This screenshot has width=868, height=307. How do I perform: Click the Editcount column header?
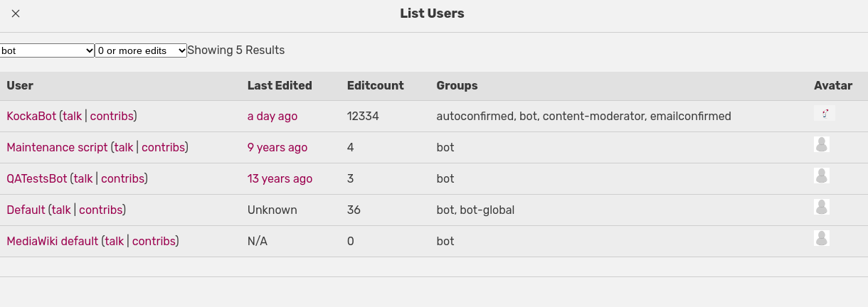click(x=375, y=85)
